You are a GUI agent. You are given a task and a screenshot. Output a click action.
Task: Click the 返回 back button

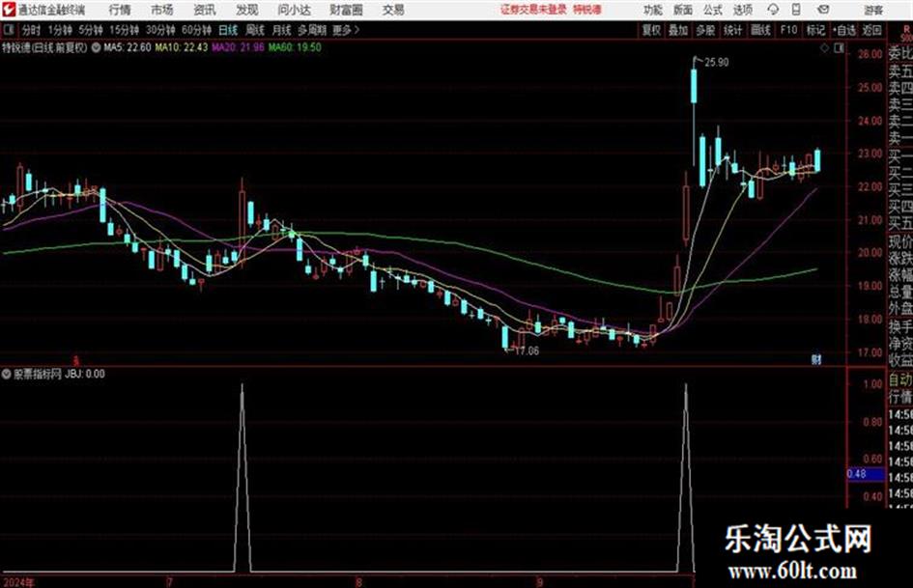tap(871, 30)
